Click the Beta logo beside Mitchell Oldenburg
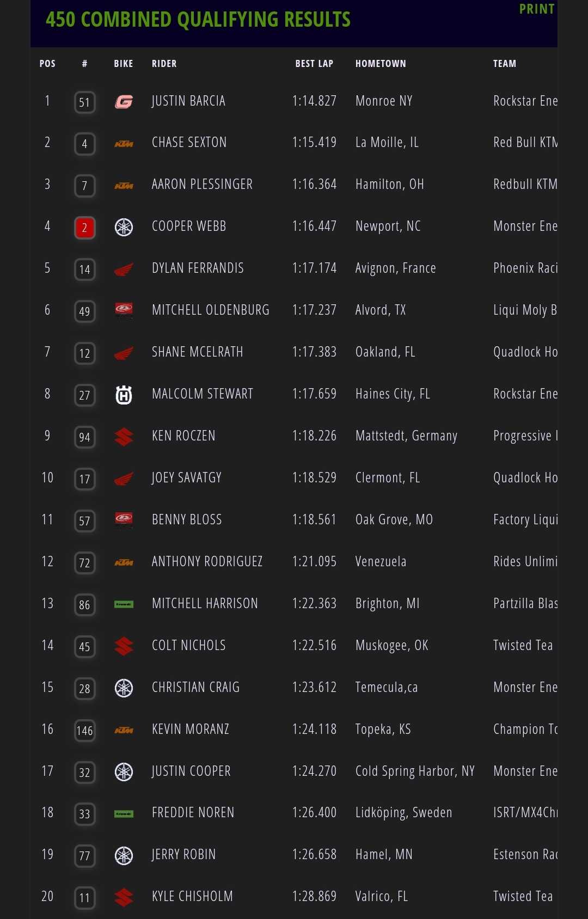Image resolution: width=588 pixels, height=919 pixels. tap(124, 310)
